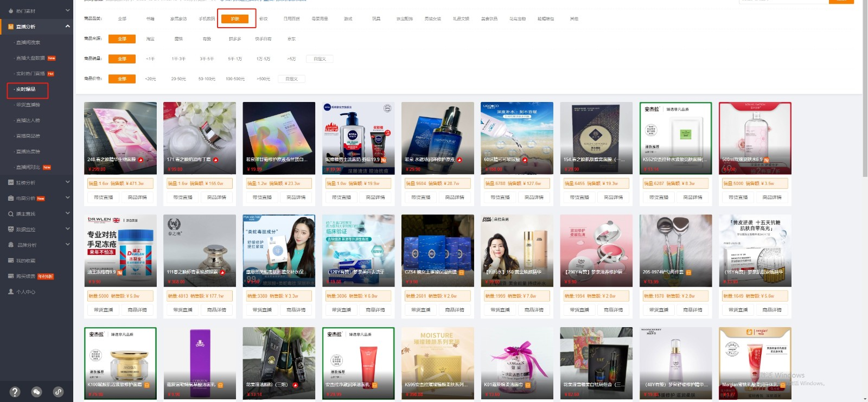
Task: Click the 数据监控 monitor icon
Action: click(x=11, y=229)
